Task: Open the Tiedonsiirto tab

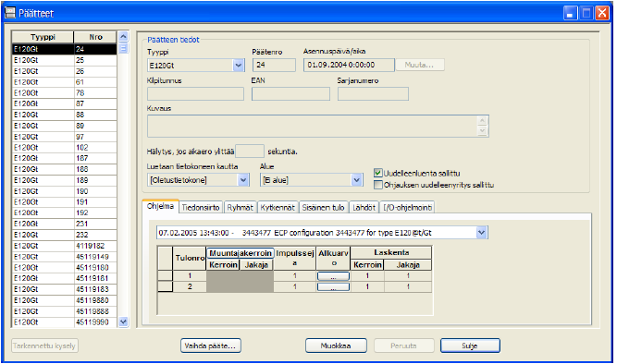Action: tap(201, 208)
